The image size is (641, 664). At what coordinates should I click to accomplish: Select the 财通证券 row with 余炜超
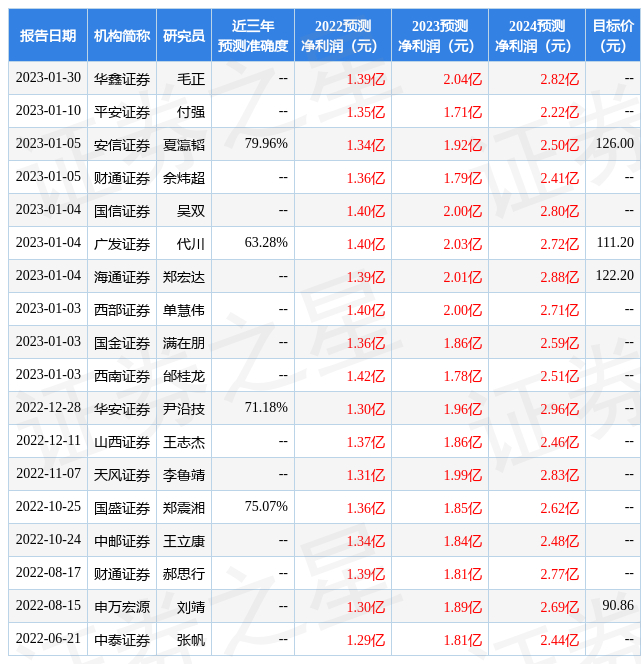324,177
